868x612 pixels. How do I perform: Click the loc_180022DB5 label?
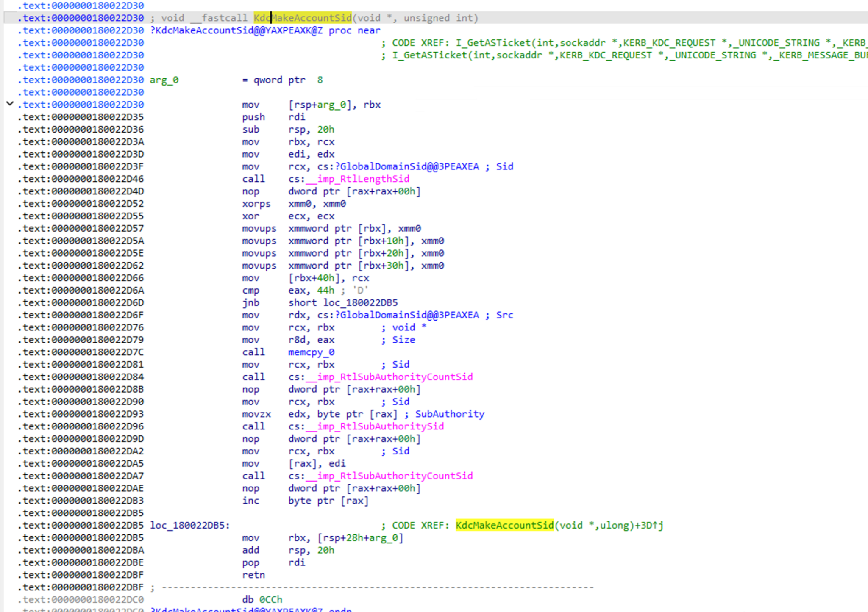(x=190, y=526)
